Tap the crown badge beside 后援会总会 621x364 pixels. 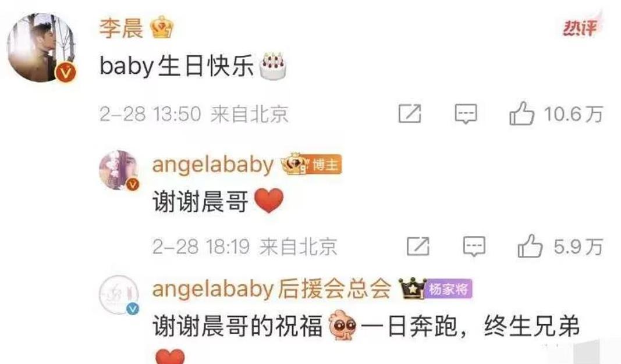point(412,288)
